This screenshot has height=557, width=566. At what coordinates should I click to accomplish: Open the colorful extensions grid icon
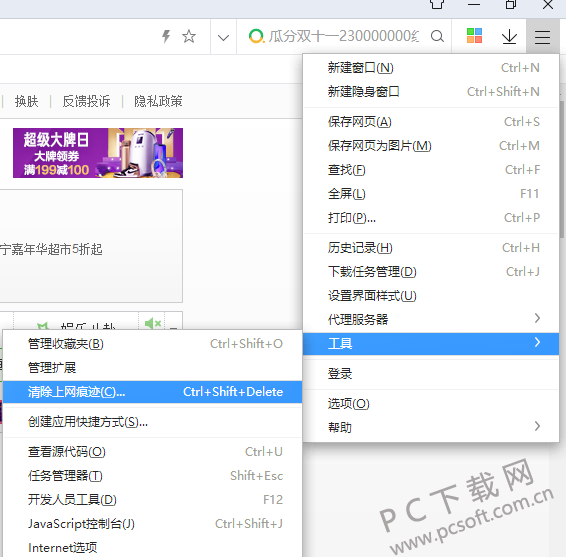tap(474, 36)
